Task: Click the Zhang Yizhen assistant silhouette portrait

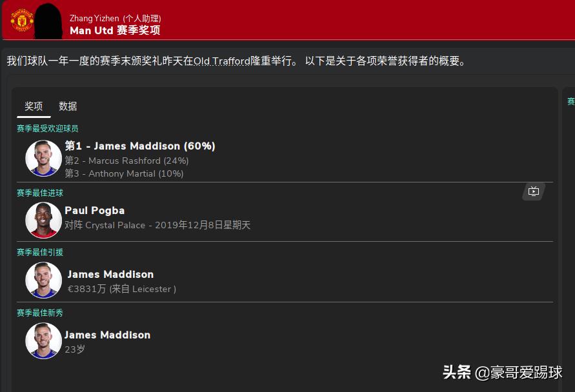Action: click(x=48, y=21)
